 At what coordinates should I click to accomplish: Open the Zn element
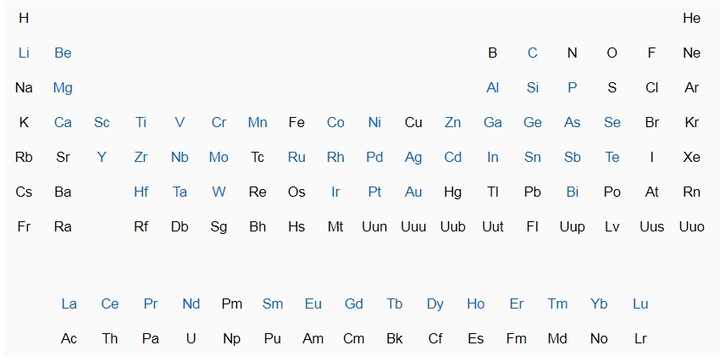pos(453,122)
